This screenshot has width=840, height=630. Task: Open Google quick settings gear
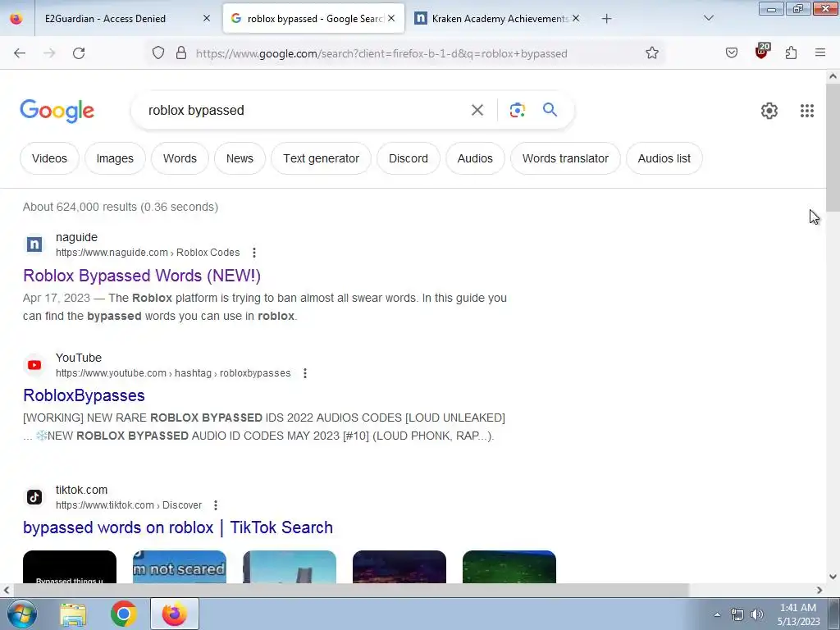769,111
